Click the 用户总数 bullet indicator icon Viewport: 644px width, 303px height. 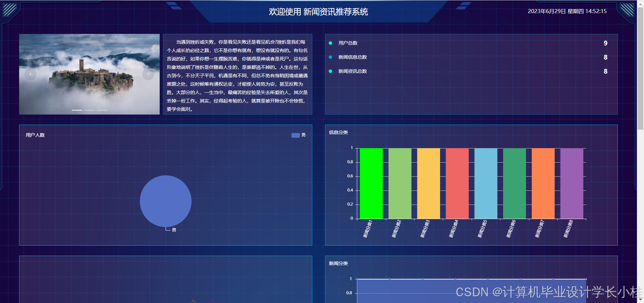coord(331,43)
